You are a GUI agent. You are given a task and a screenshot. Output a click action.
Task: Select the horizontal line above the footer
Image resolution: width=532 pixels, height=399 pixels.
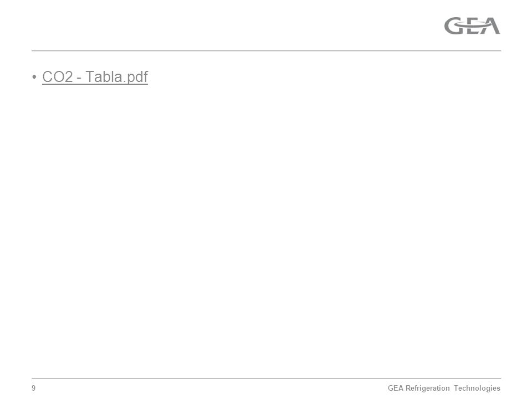[267, 378]
